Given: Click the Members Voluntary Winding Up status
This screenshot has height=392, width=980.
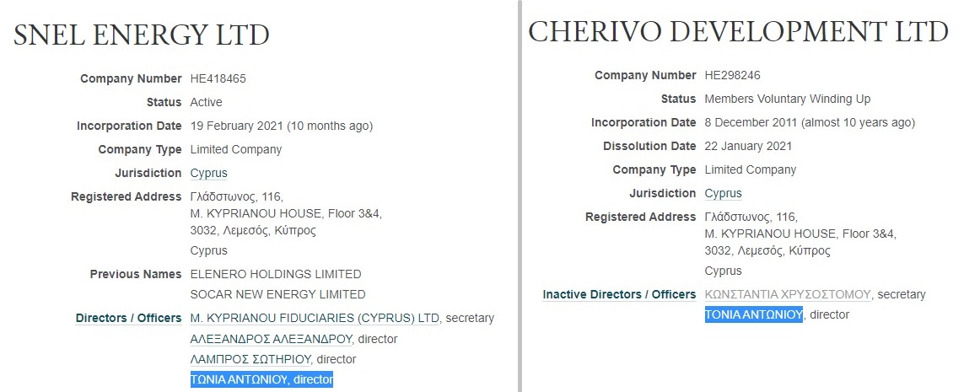Looking at the screenshot, I should pyautogui.click(x=788, y=99).
